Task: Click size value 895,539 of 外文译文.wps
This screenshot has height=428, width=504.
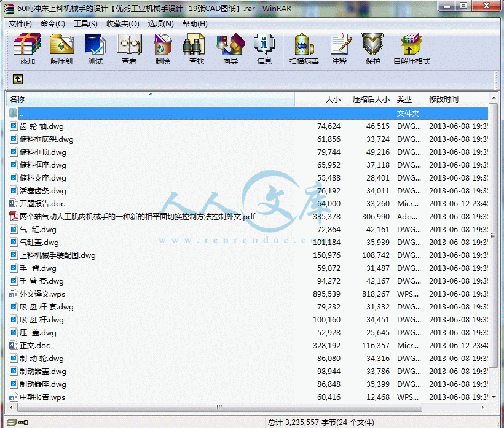Action: [326, 294]
